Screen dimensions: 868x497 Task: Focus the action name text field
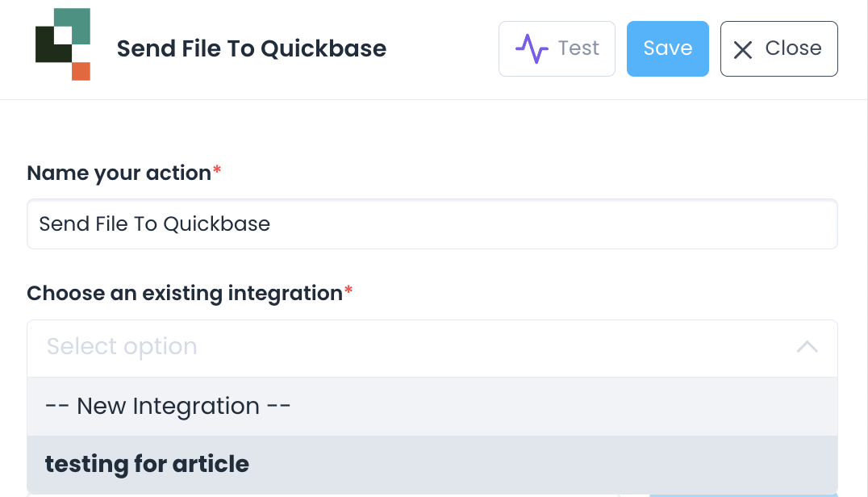432,223
